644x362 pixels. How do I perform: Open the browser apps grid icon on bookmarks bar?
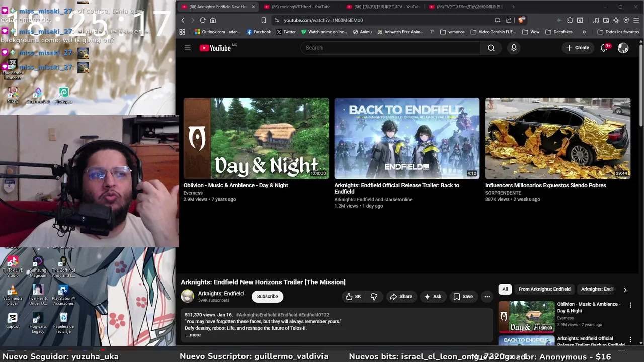[x=182, y=32]
